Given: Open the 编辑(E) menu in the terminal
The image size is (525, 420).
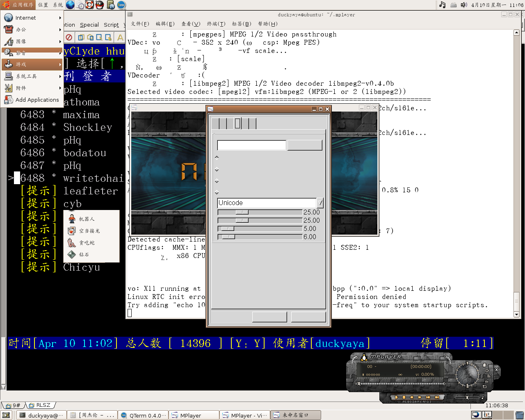Looking at the screenshot, I should (165, 24).
